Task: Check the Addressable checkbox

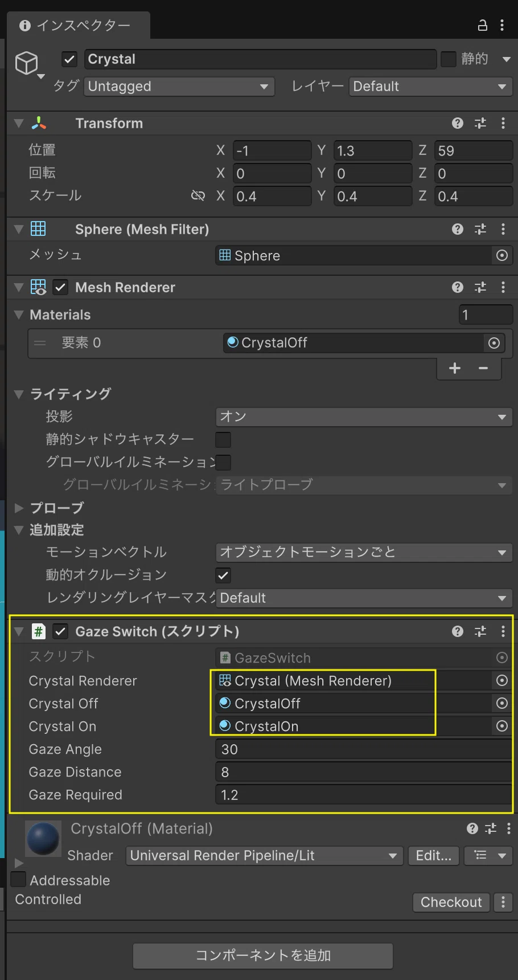Action: [x=19, y=879]
